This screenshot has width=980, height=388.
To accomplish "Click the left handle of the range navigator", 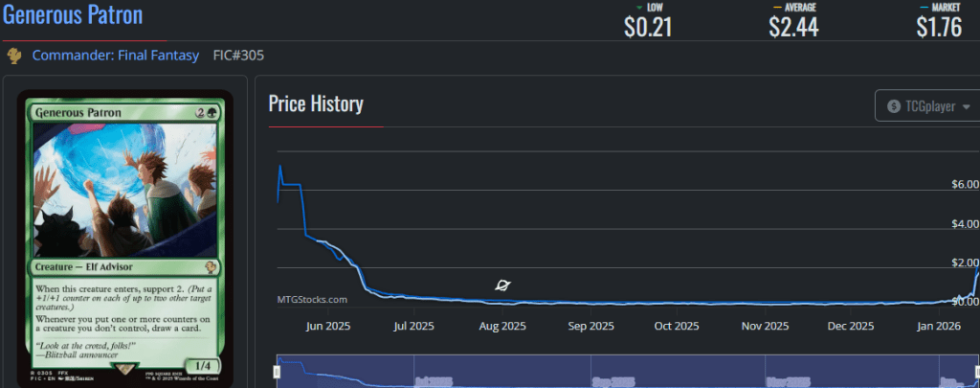I will (x=277, y=370).
